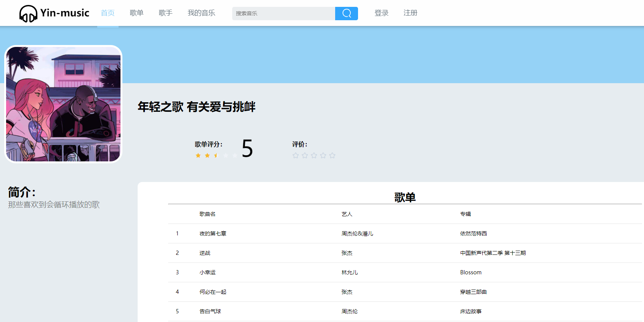Screen dimensions: 644x322
Task: Click artist 周杰伦&潘儿
Action: coord(357,233)
